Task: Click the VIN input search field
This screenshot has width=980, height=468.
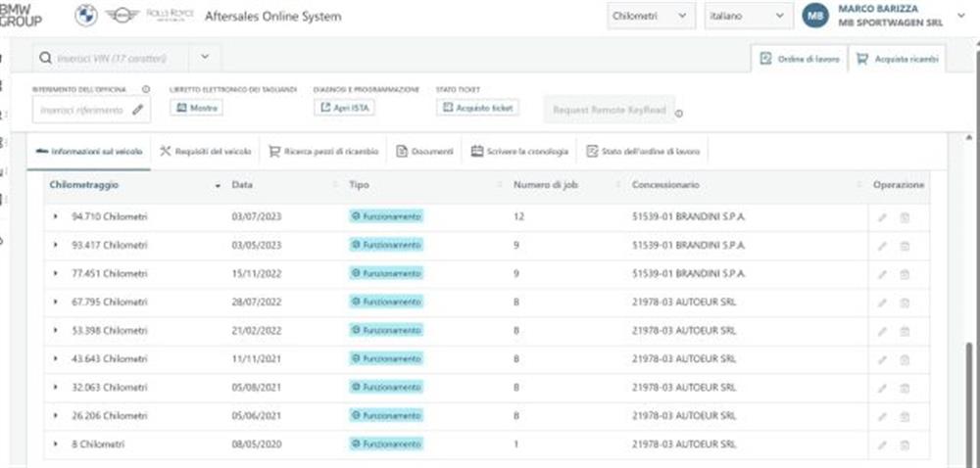Action: [x=112, y=58]
